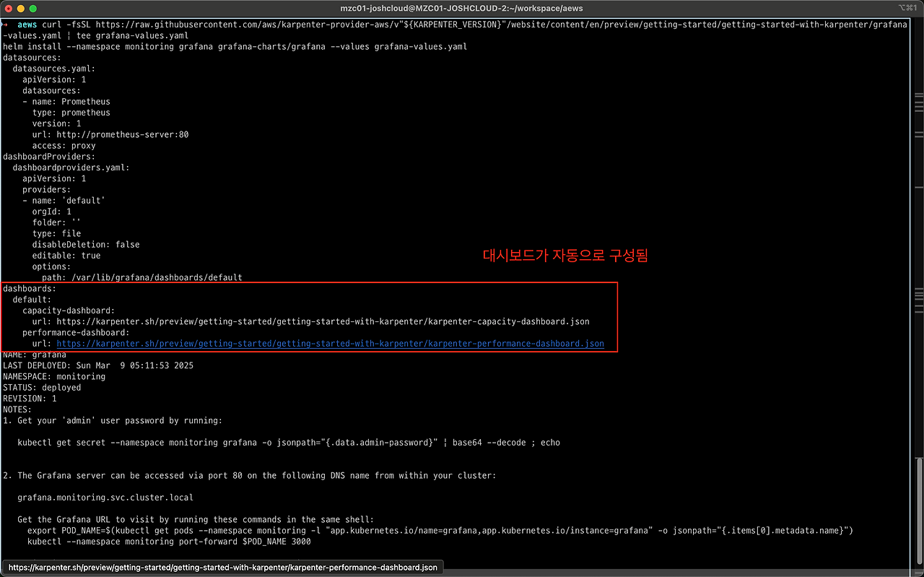Click the 'editable: true' line
The height and width of the screenshot is (577, 924).
click(66, 256)
